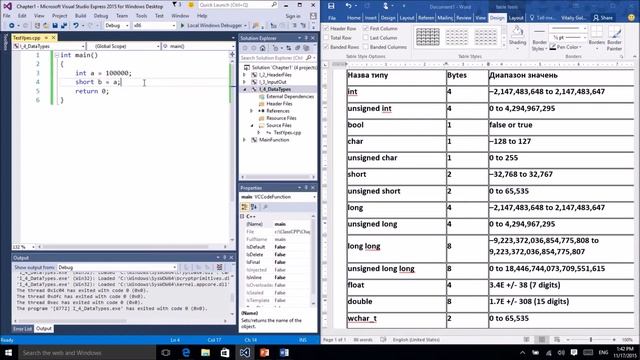Click the Home icon in Solution Explorer
Image resolution: width=640 pixels, height=360 pixels.
(x=262, y=48)
